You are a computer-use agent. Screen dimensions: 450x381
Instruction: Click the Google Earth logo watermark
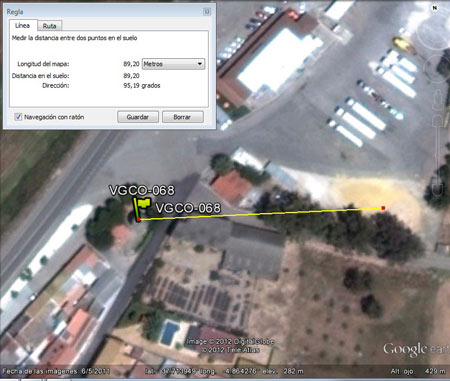(x=416, y=350)
